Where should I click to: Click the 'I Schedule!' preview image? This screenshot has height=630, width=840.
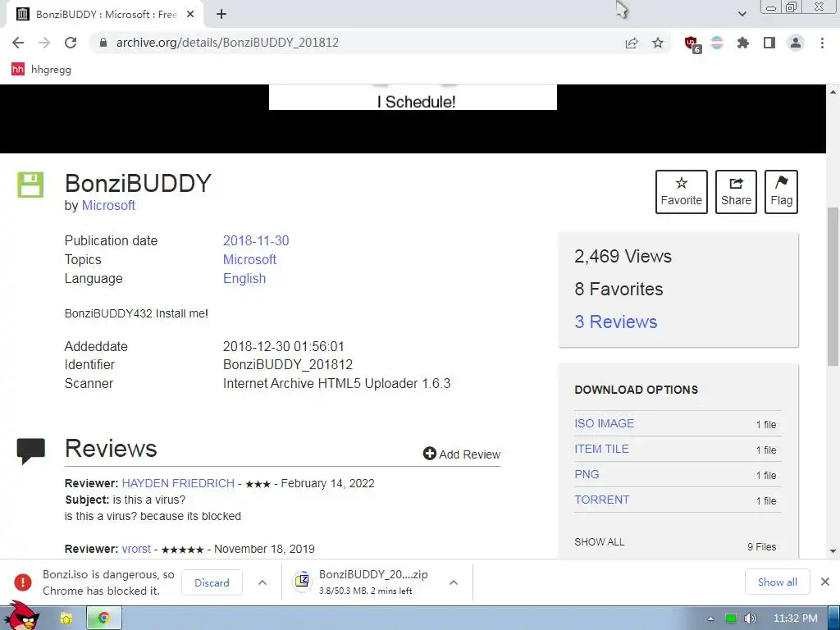click(413, 97)
